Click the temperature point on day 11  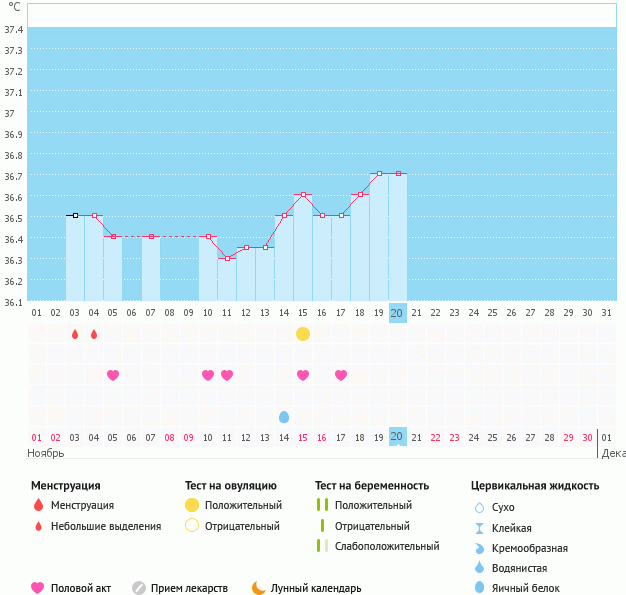point(227,258)
